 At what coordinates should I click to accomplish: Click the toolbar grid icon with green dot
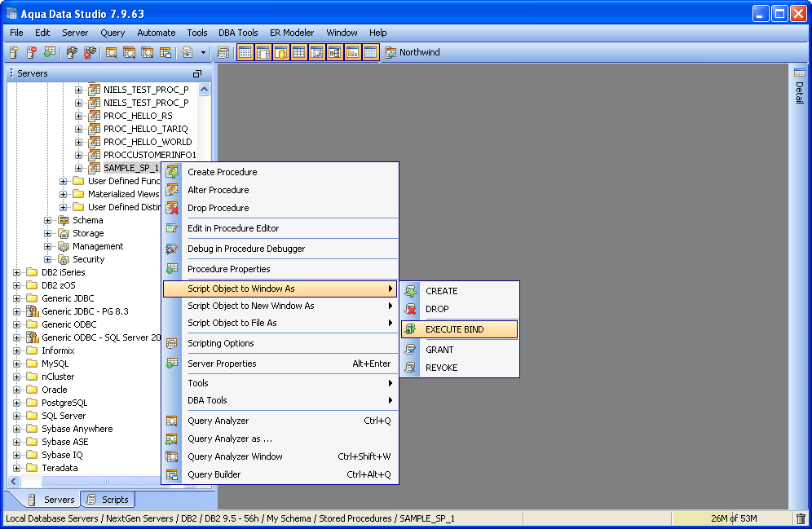click(x=50, y=52)
